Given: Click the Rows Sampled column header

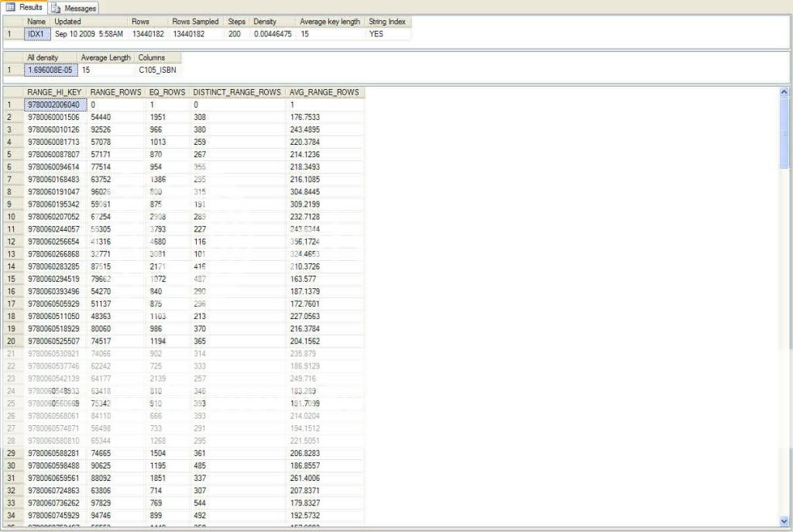Looking at the screenshot, I should (194, 22).
